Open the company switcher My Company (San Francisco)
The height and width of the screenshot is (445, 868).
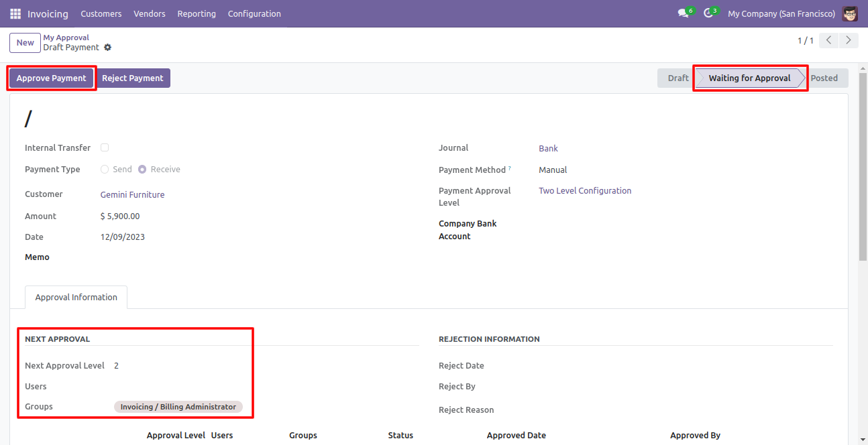click(781, 13)
